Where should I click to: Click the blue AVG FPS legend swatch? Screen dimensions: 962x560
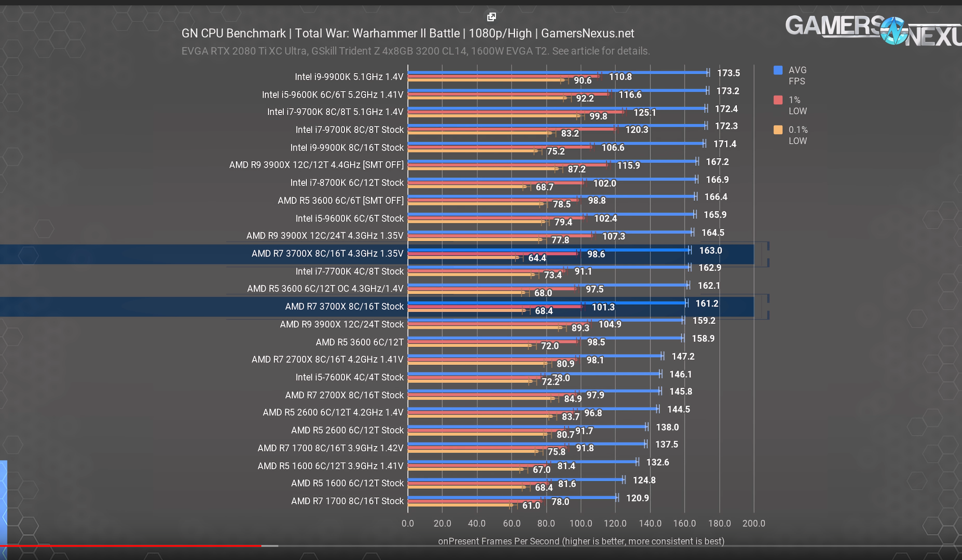tap(778, 70)
